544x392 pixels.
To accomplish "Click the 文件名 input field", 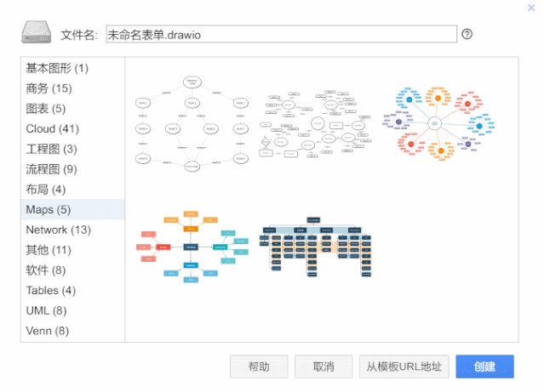I will point(282,34).
